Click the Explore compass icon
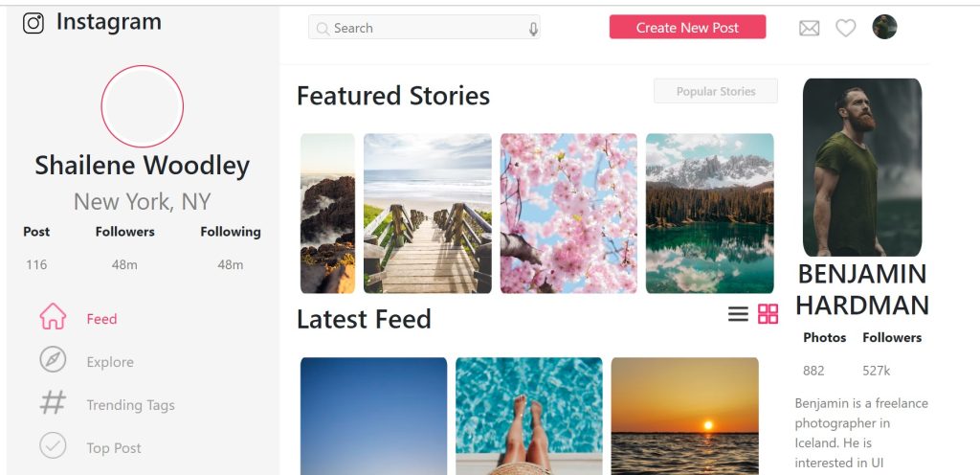This screenshot has height=475, width=980. [x=53, y=361]
